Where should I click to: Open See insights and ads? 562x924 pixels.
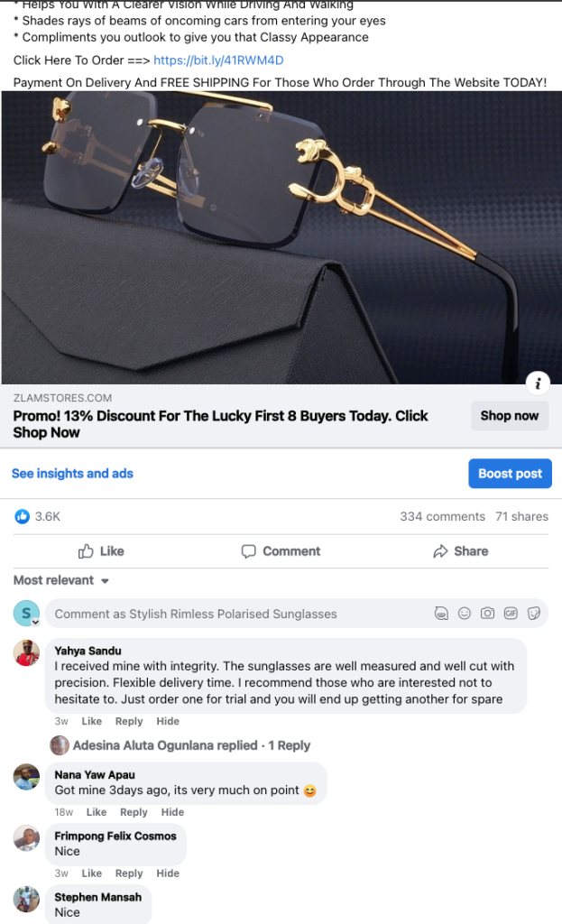(72, 473)
